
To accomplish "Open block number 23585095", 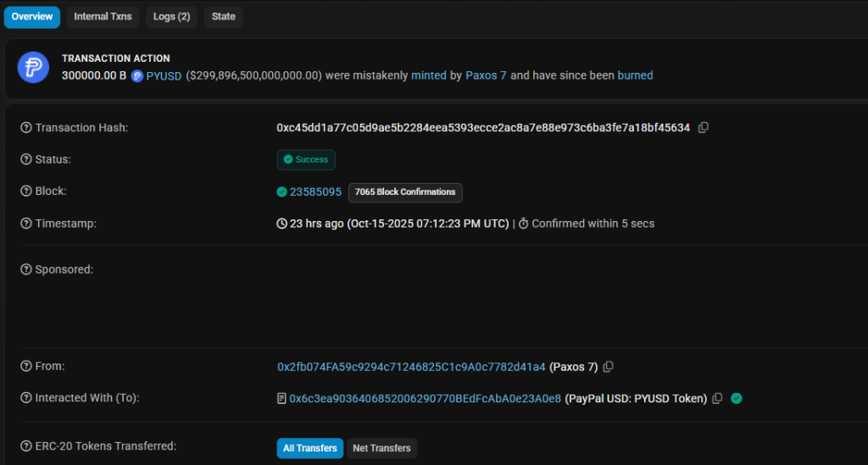I will (315, 192).
